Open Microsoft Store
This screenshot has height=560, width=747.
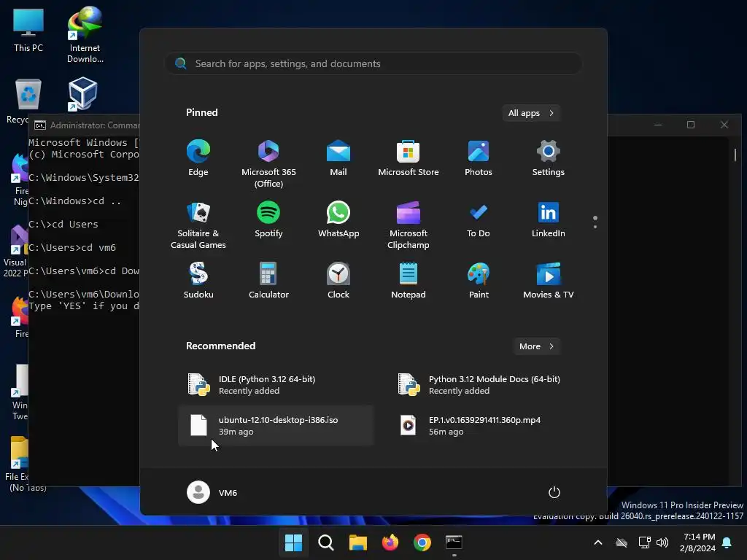[x=409, y=158]
